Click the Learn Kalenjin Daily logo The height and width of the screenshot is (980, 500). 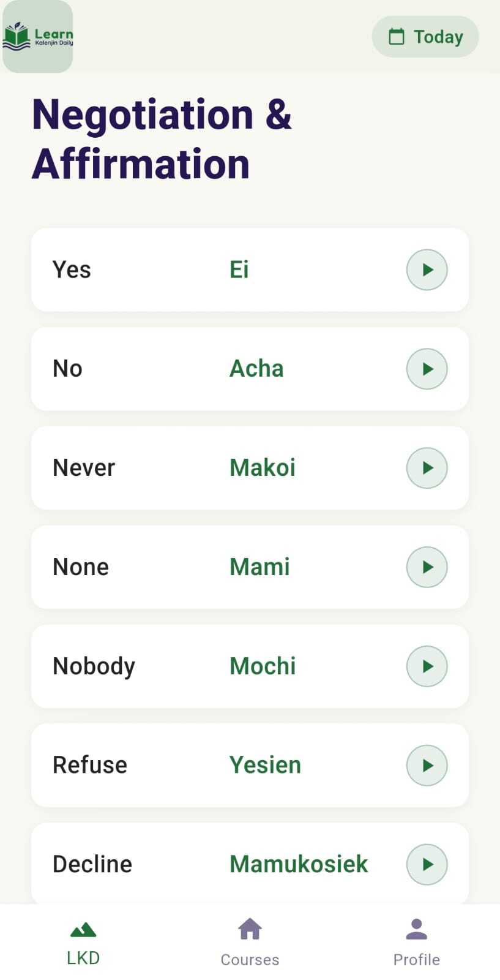(x=38, y=37)
